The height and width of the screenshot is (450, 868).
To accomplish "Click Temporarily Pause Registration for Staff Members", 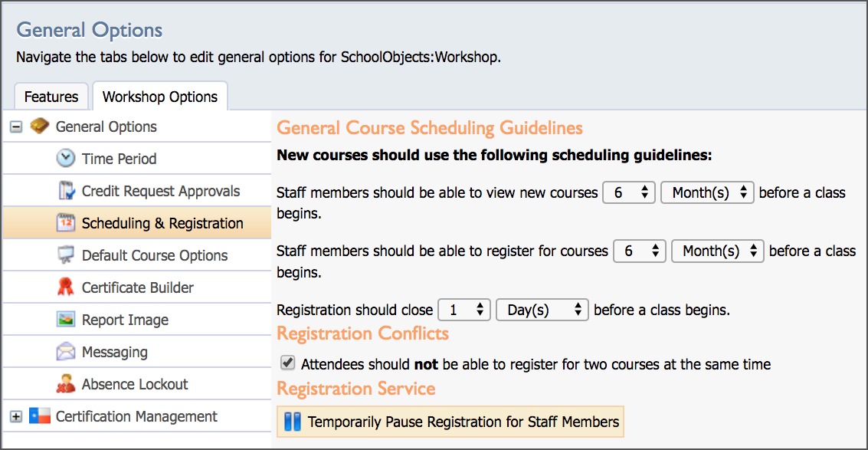I will 450,422.
